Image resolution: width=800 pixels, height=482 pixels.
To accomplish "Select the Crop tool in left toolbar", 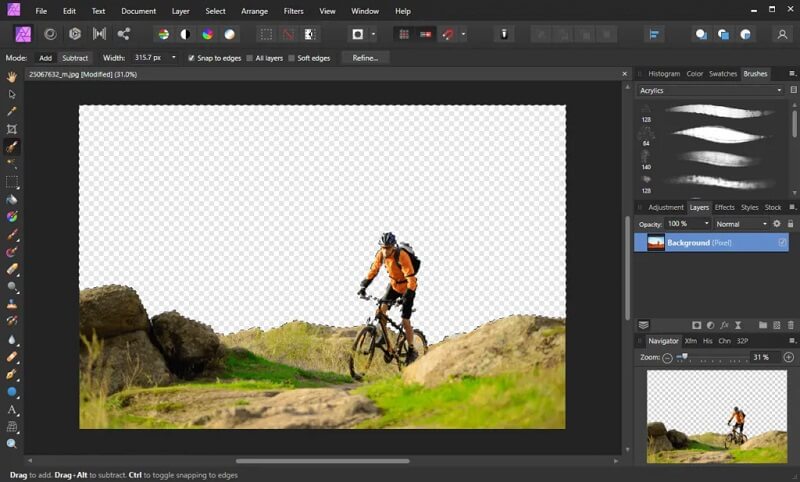I will tap(12, 129).
